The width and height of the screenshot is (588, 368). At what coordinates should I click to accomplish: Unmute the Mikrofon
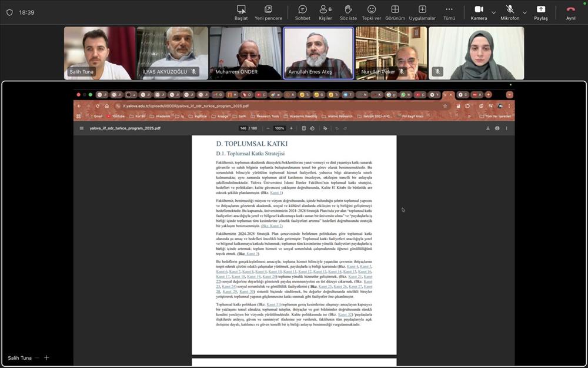click(x=510, y=12)
